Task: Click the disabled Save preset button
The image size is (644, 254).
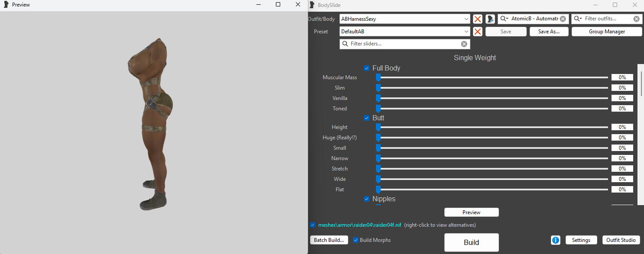Action: 506,32
